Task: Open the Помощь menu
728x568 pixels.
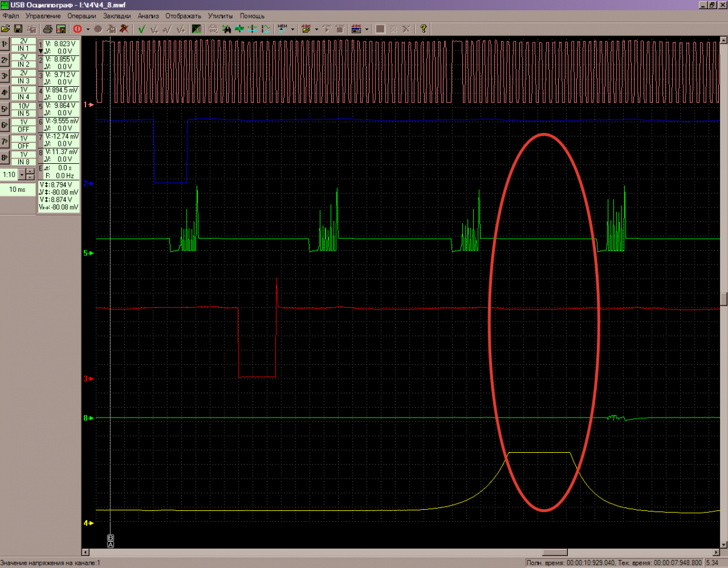Action: (x=252, y=15)
